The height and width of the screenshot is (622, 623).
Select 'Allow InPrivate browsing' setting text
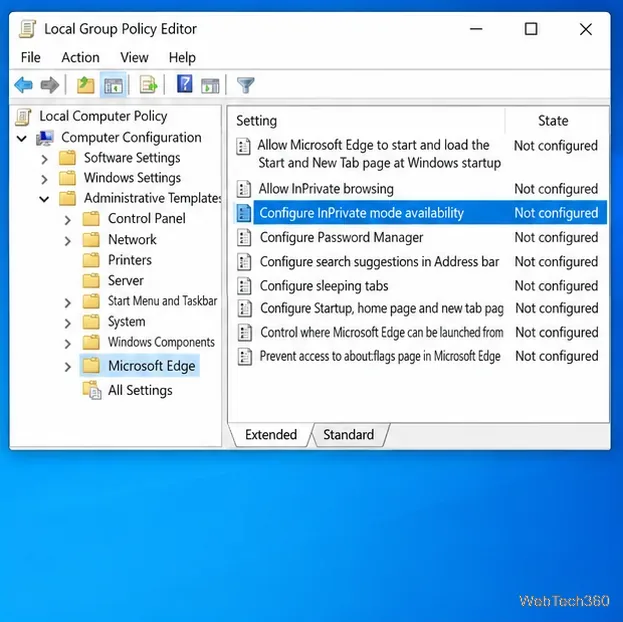326,189
